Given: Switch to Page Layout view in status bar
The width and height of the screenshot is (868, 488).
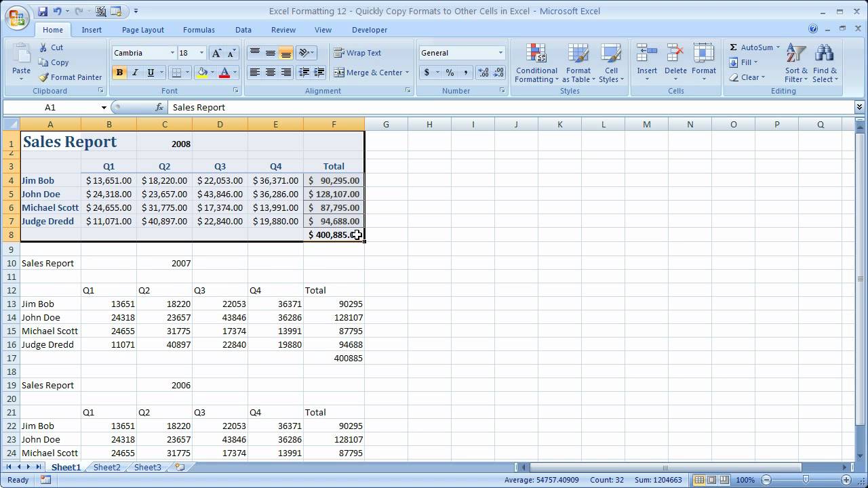Looking at the screenshot, I should pyautogui.click(x=711, y=480).
